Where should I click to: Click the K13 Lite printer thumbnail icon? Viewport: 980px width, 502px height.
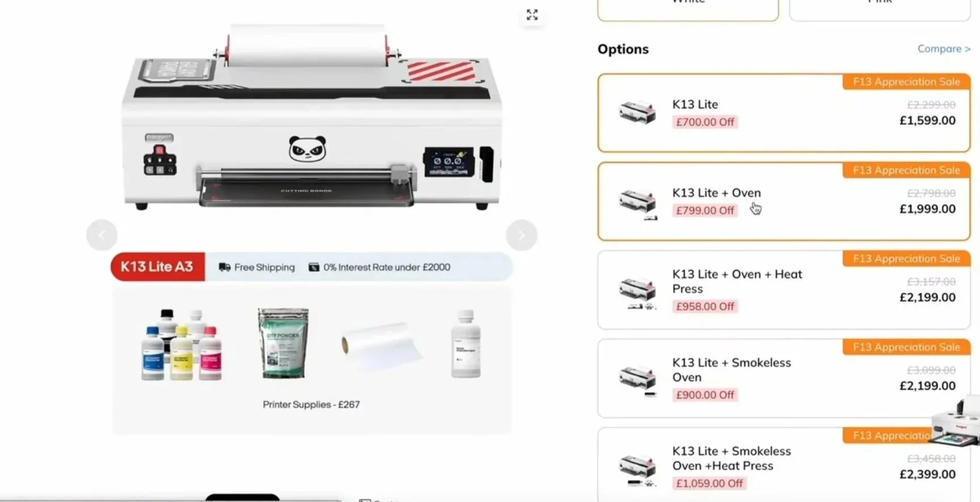[637, 112]
